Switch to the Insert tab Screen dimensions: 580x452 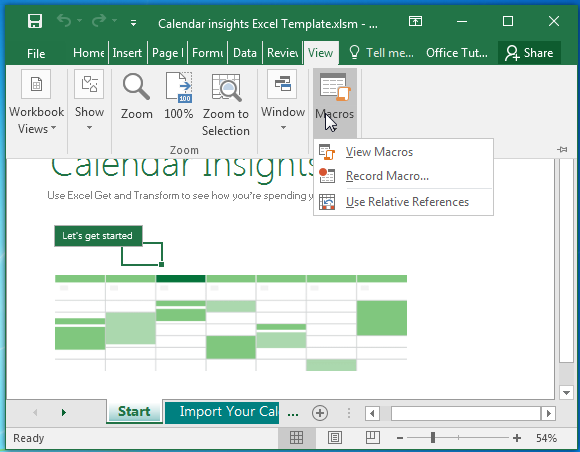tap(127, 53)
